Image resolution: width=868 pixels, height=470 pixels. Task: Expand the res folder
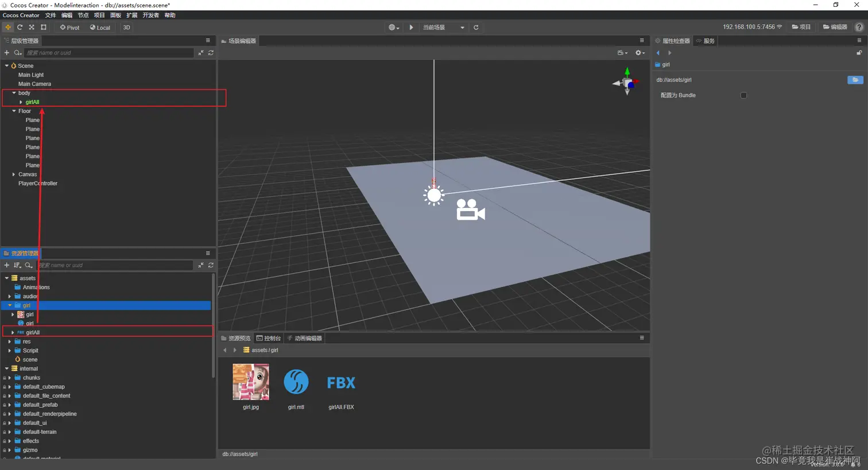pos(10,341)
